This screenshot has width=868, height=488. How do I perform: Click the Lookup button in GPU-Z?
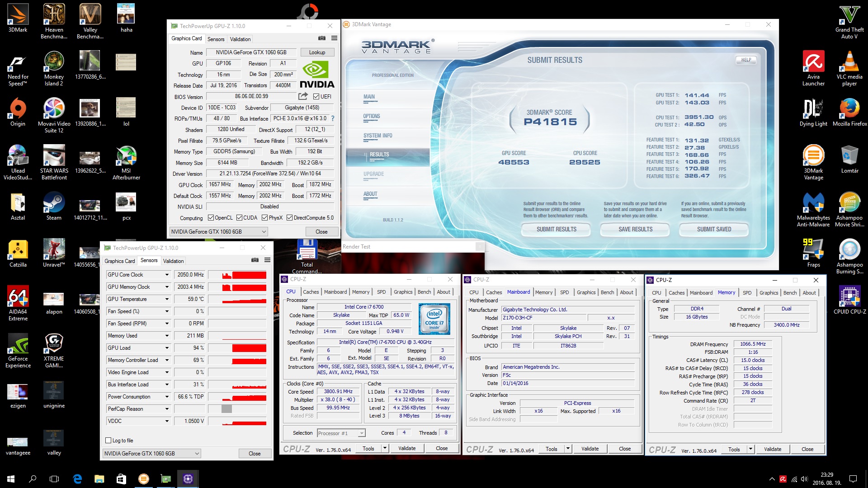click(x=317, y=52)
